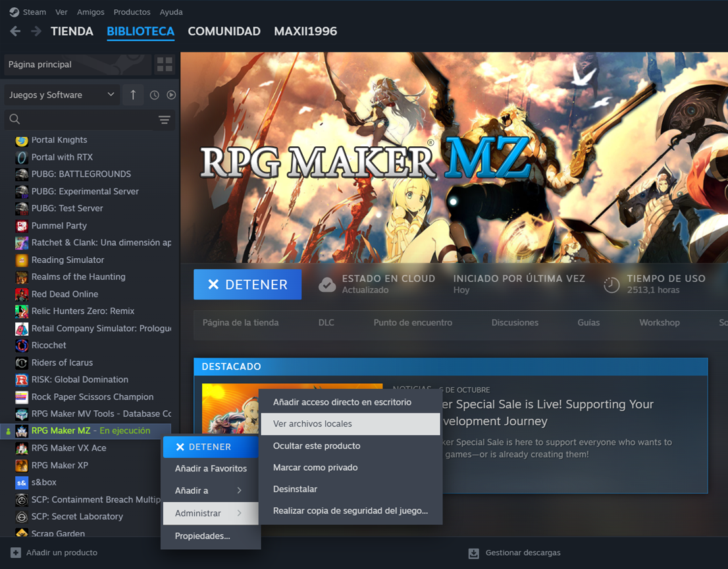
Task: Open the Discusiones link
Action: click(x=515, y=323)
